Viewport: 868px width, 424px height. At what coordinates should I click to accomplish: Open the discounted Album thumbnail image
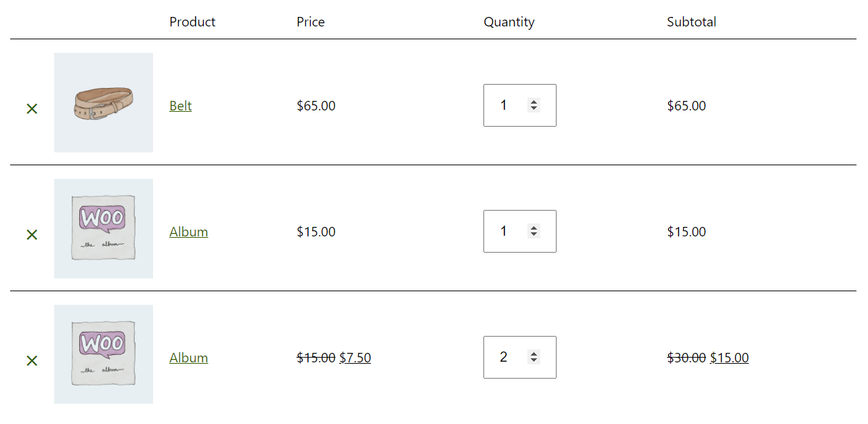point(104,354)
